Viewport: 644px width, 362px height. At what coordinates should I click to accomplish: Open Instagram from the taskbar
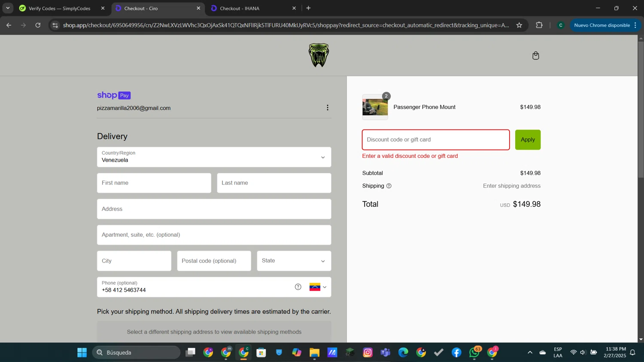pyautogui.click(x=368, y=353)
